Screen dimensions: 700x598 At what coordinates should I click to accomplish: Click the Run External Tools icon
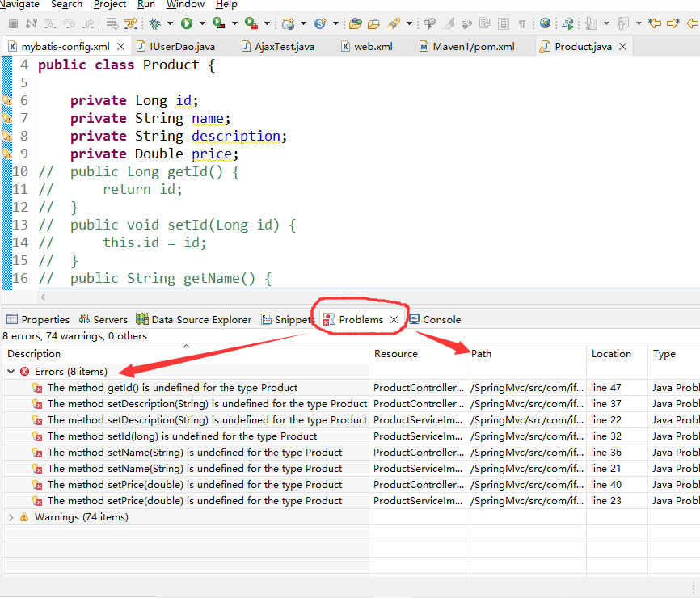tap(251, 23)
